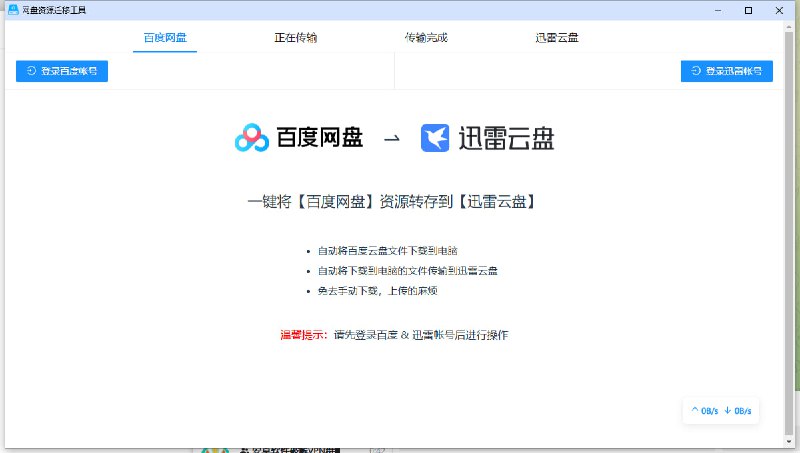Click the Xunlei bird logo icon

coord(435,138)
